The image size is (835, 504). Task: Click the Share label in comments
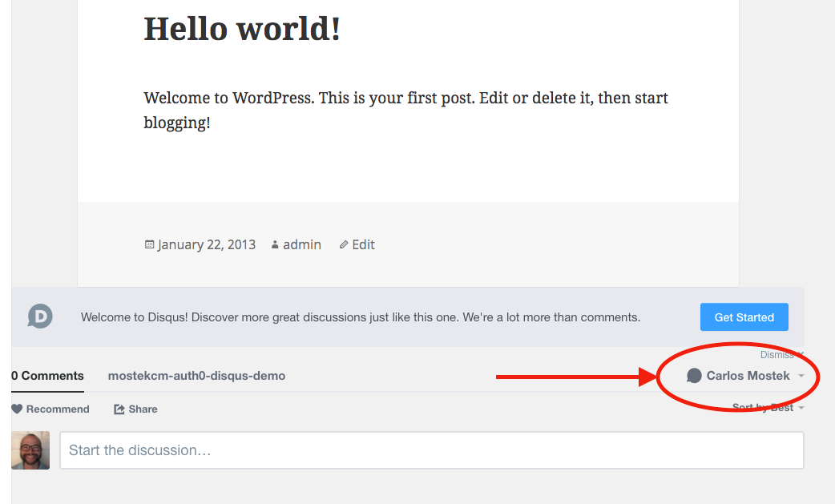[143, 409]
